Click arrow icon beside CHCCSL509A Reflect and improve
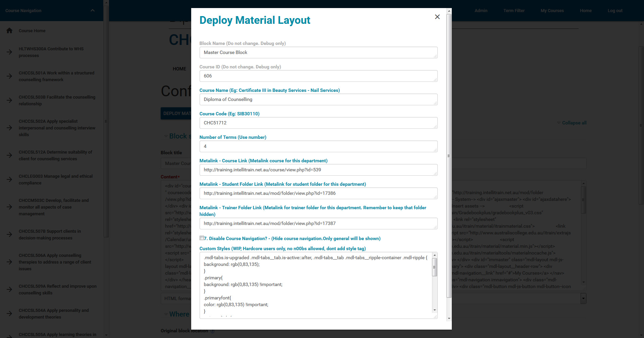The height and width of the screenshot is (338, 644). pos(9,289)
